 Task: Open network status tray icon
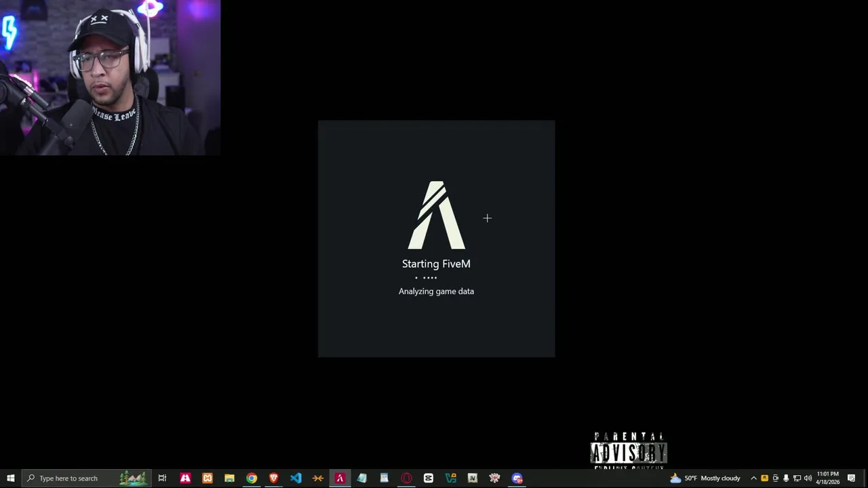pyautogui.click(x=797, y=478)
